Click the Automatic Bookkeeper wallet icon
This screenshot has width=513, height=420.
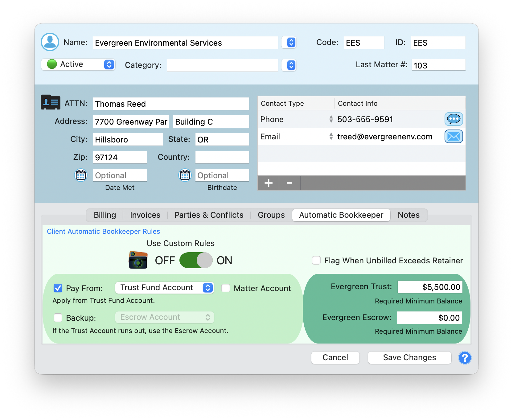pos(138,260)
